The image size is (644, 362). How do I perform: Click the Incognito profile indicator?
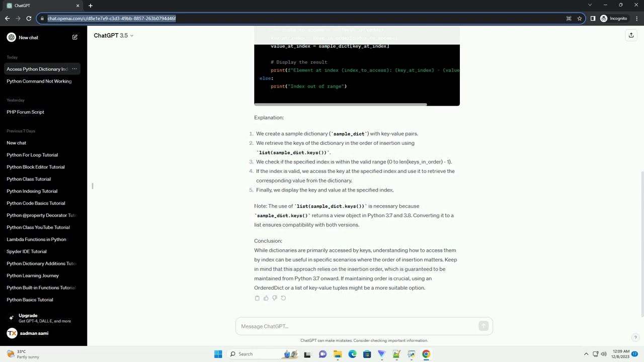click(613, 19)
